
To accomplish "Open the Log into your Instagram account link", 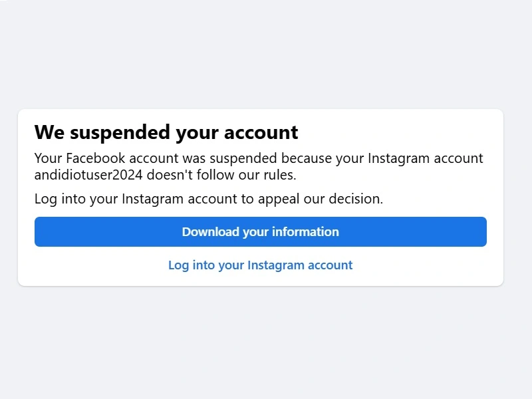I will (x=261, y=265).
